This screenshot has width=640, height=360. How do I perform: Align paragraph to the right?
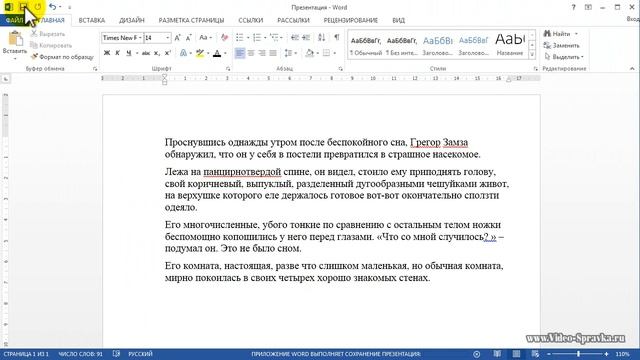262,53
